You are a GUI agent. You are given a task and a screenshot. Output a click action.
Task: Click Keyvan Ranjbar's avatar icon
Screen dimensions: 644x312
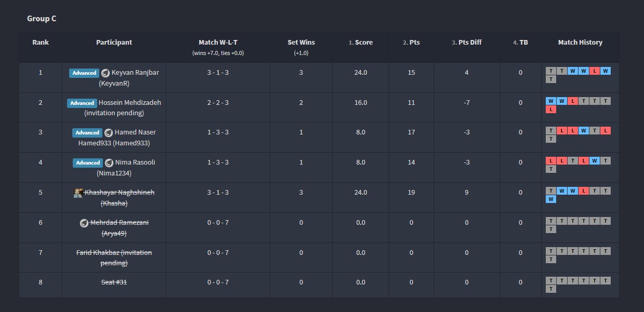106,73
